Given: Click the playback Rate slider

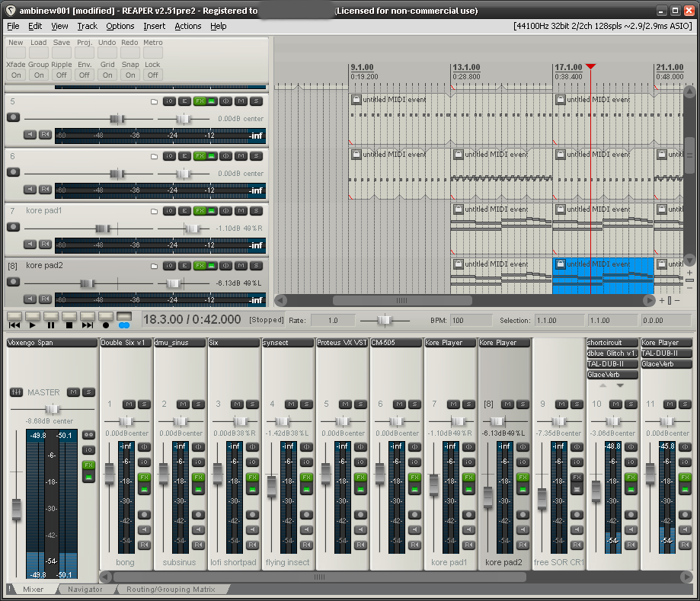Looking at the screenshot, I should click(385, 320).
